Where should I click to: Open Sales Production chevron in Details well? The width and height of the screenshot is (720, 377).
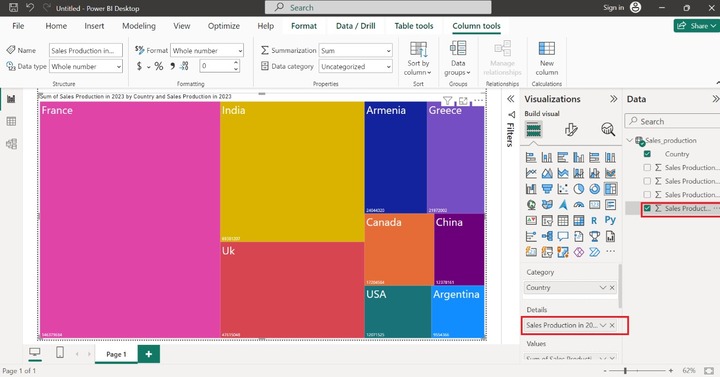(x=602, y=325)
